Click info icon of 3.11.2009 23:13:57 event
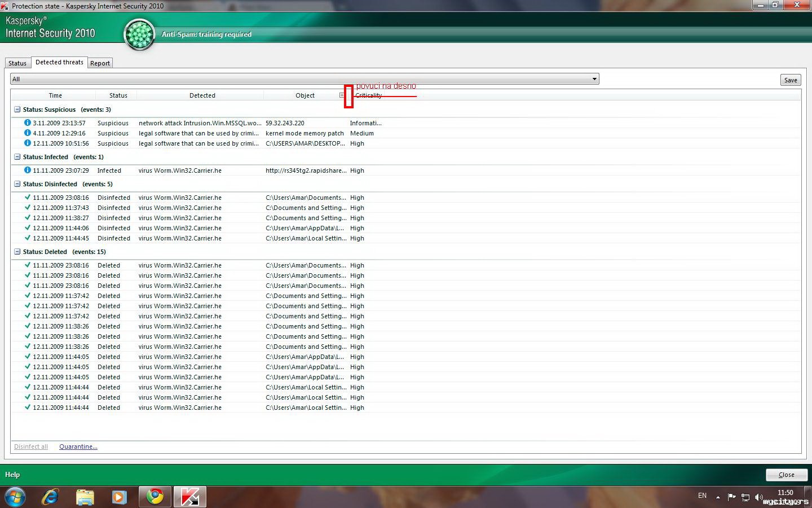Image resolution: width=812 pixels, height=508 pixels. click(x=28, y=122)
